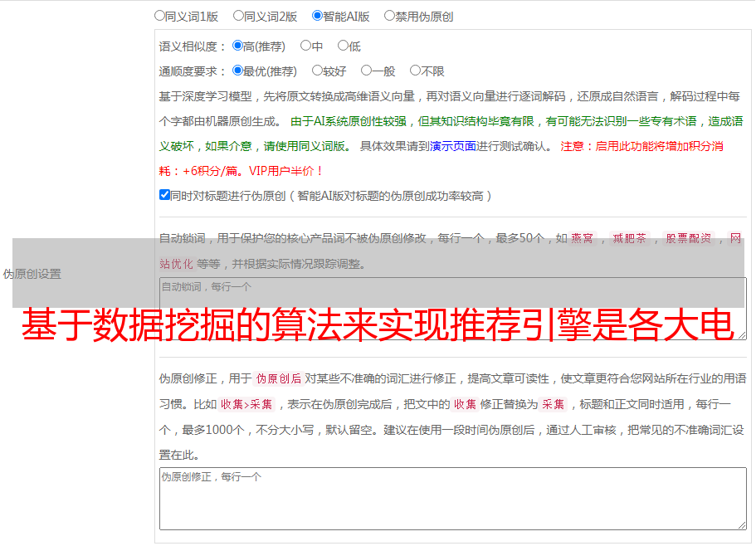Image resolution: width=756 pixels, height=546 pixels.
Task: Click the 收集>采集 example tag
Action: point(246,404)
